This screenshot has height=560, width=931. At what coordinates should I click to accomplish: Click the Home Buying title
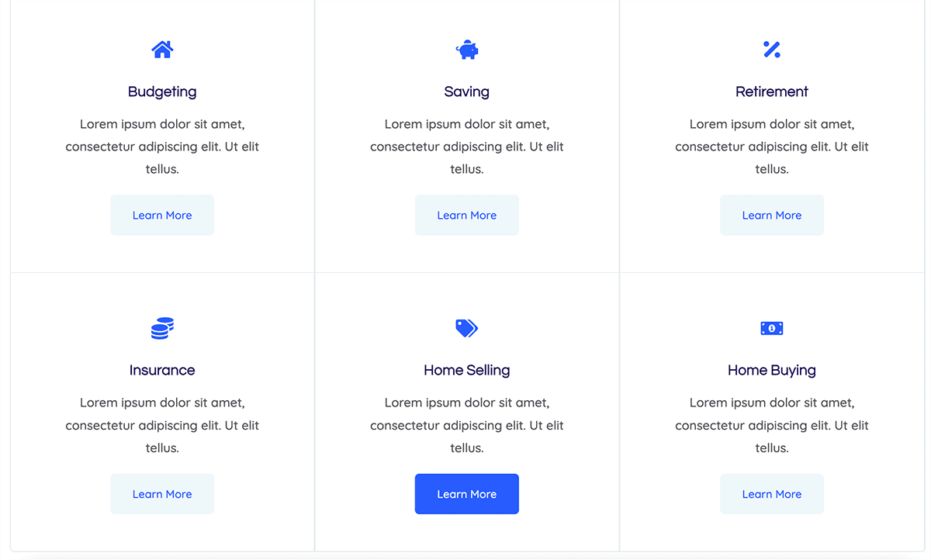[x=772, y=370]
